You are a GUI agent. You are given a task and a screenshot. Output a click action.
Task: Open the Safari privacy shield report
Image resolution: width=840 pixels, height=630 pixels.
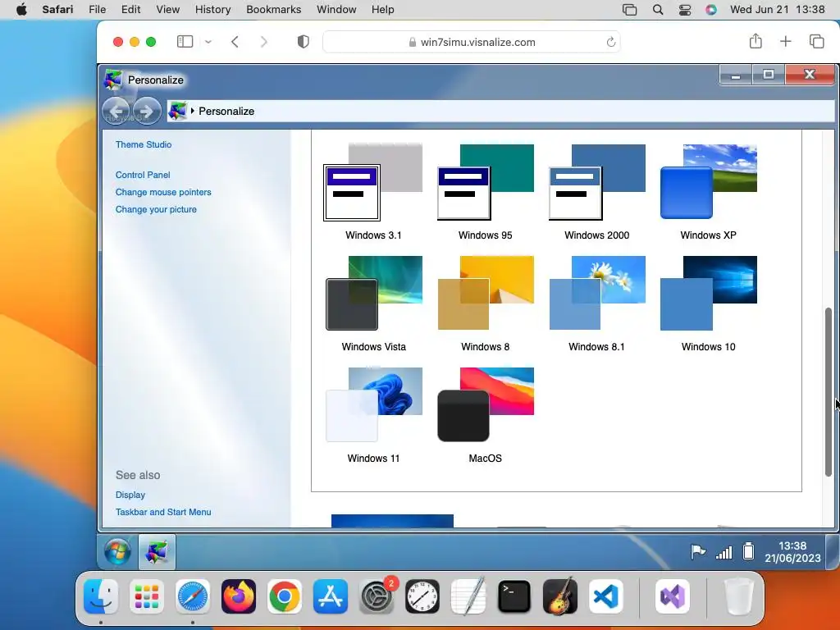304,42
